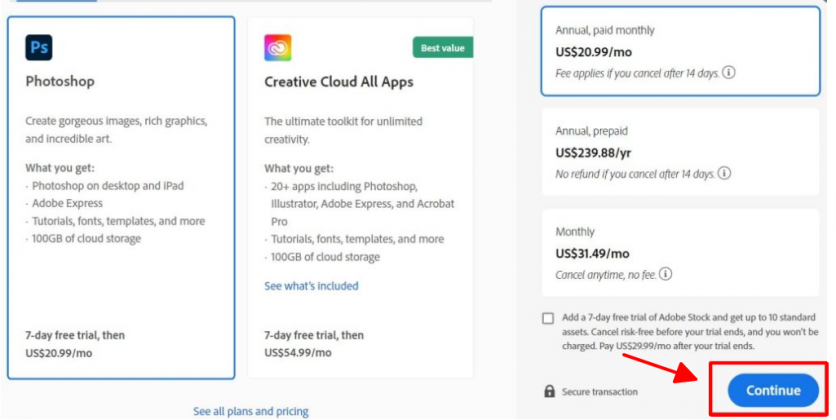Follow the 'See all plans and pricing' link

pos(251,411)
